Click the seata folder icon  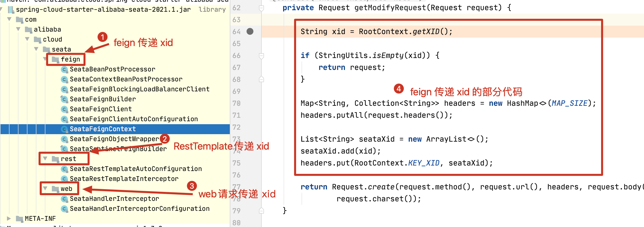click(x=47, y=50)
